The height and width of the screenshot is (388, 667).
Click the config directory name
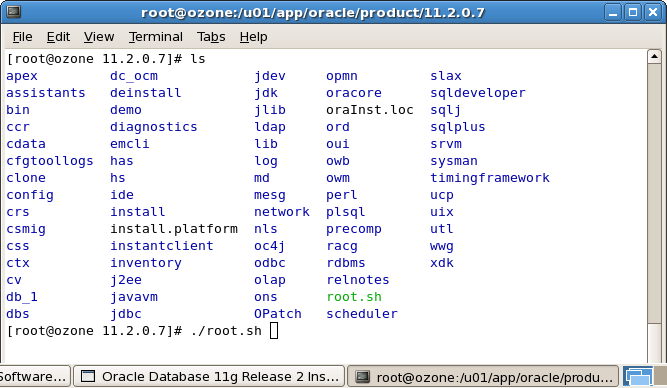tap(30, 195)
